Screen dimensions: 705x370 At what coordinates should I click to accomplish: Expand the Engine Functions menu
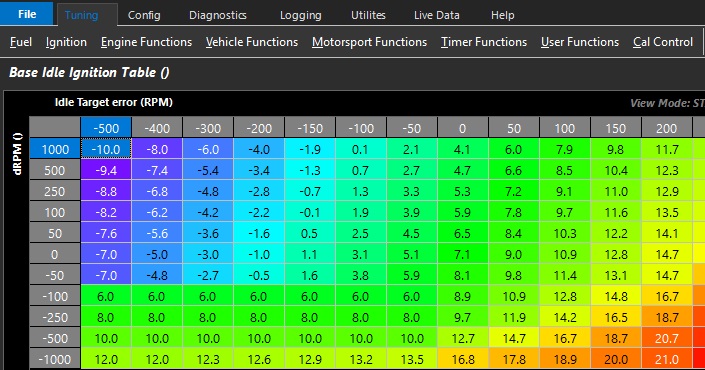tap(146, 42)
